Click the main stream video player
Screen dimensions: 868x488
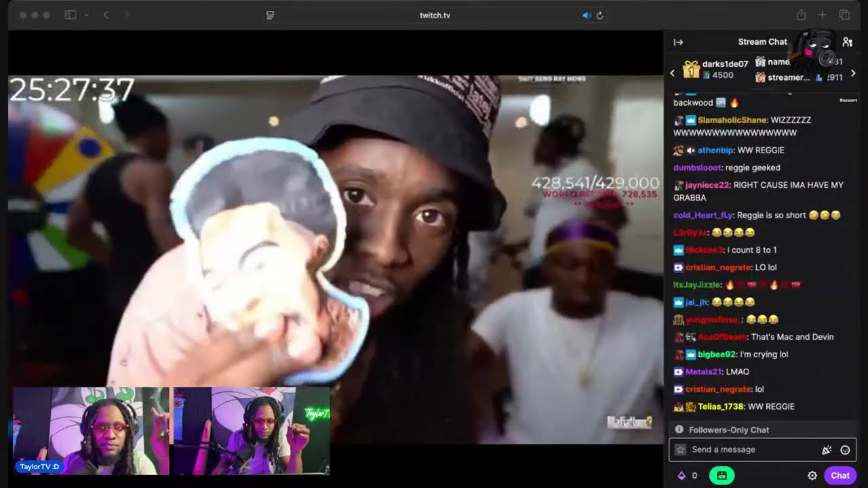click(x=336, y=260)
